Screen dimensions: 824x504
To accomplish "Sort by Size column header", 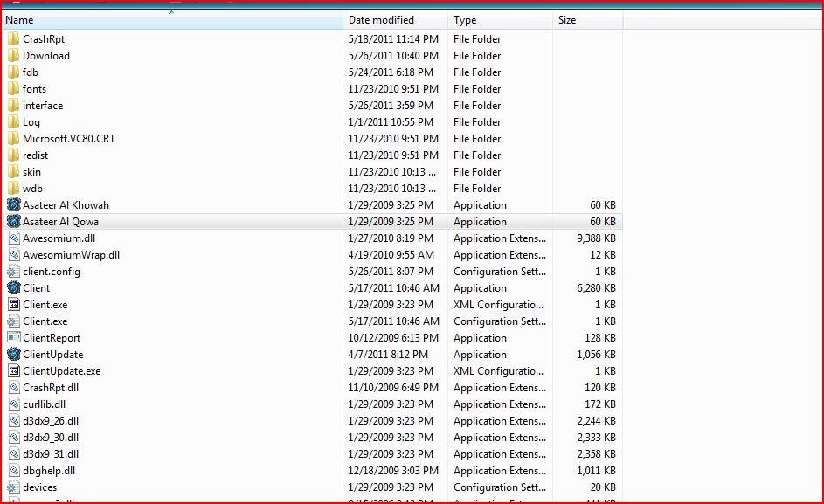I will click(x=567, y=20).
